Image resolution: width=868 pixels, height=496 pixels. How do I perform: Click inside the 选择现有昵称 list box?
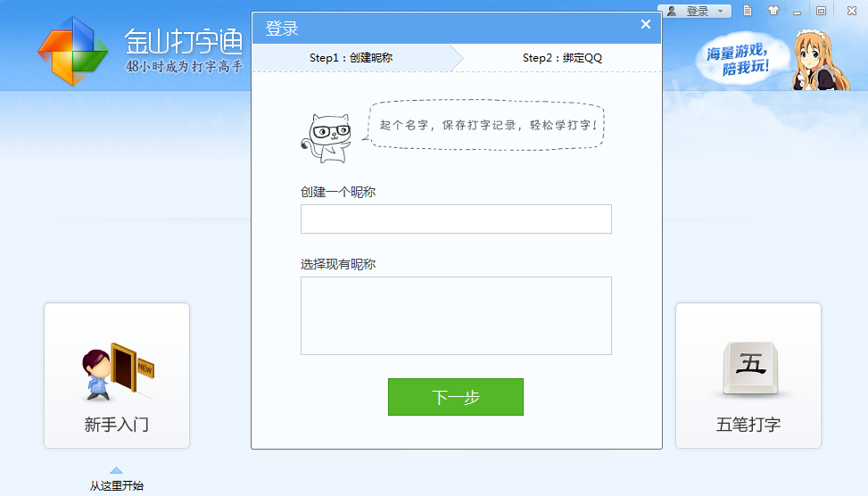tap(456, 316)
